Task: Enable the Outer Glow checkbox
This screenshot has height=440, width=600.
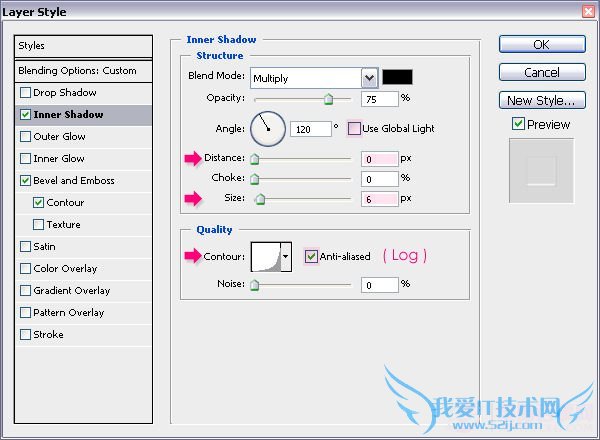Action: tap(25, 137)
